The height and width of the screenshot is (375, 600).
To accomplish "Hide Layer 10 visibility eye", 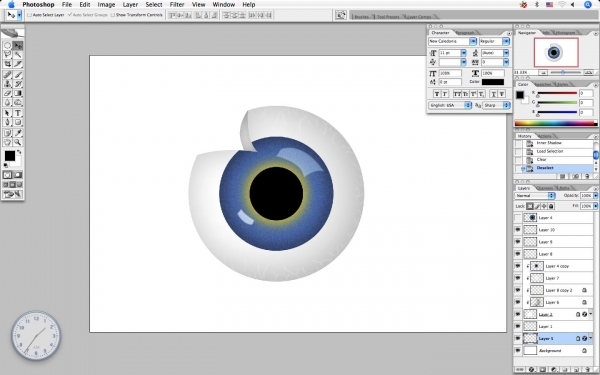I will tap(517, 230).
